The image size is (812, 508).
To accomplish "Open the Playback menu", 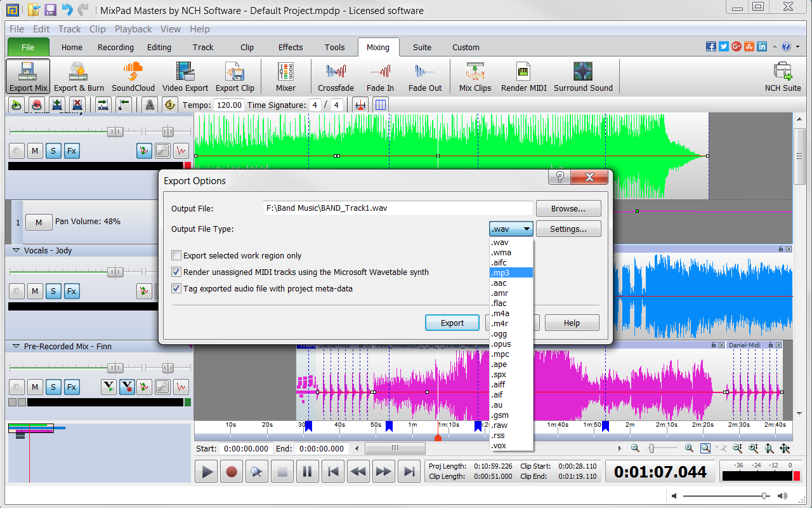I will click(133, 29).
